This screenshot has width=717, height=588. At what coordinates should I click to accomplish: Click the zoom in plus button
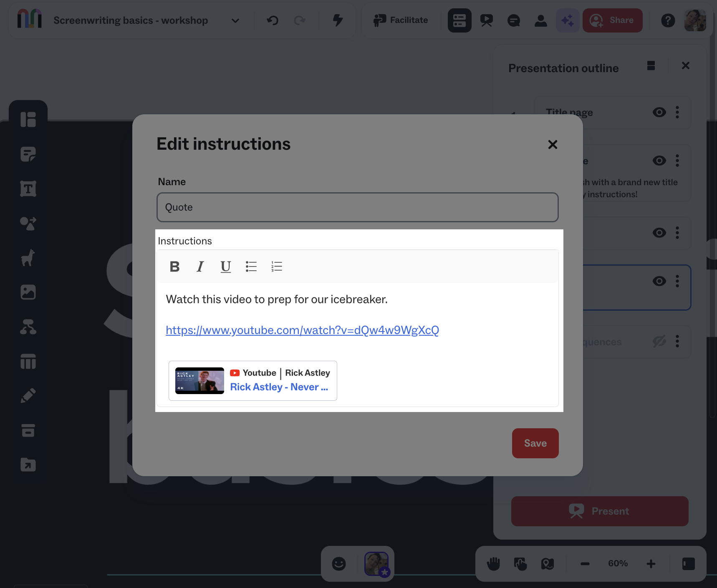[651, 564]
